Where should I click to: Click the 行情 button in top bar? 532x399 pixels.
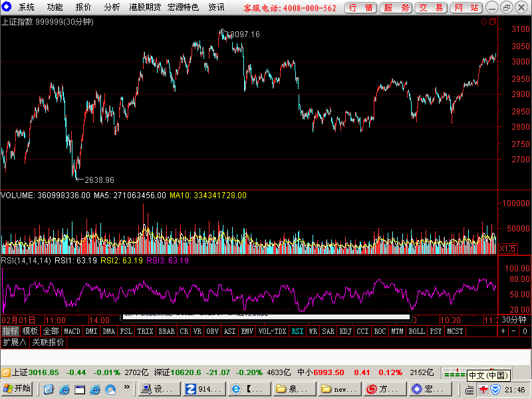[x=360, y=7]
